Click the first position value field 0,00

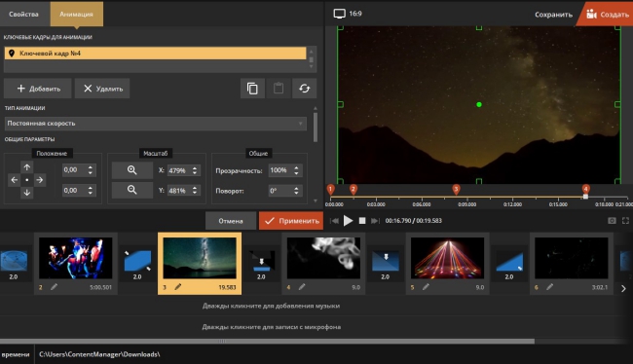(74, 170)
